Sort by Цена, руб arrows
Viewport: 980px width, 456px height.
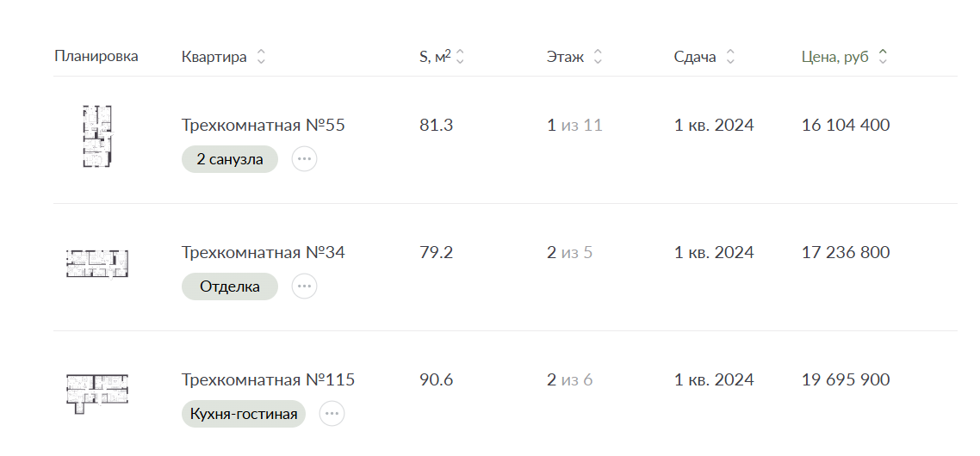(x=883, y=57)
